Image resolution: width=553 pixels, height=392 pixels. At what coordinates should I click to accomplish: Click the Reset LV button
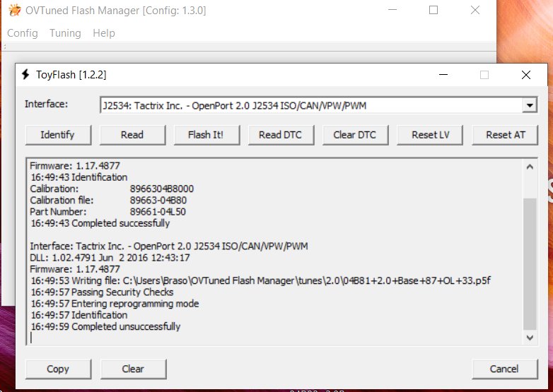coord(429,135)
